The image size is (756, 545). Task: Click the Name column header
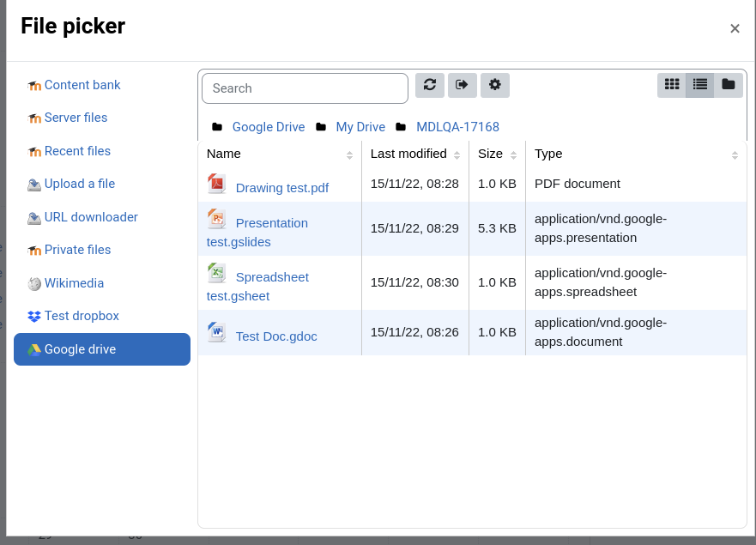[x=224, y=154]
